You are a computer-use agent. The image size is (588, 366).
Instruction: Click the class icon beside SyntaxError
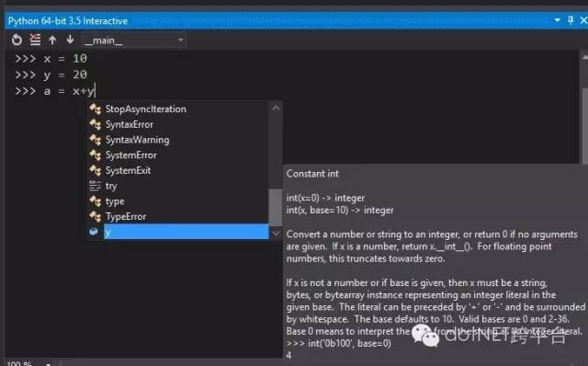tap(96, 124)
